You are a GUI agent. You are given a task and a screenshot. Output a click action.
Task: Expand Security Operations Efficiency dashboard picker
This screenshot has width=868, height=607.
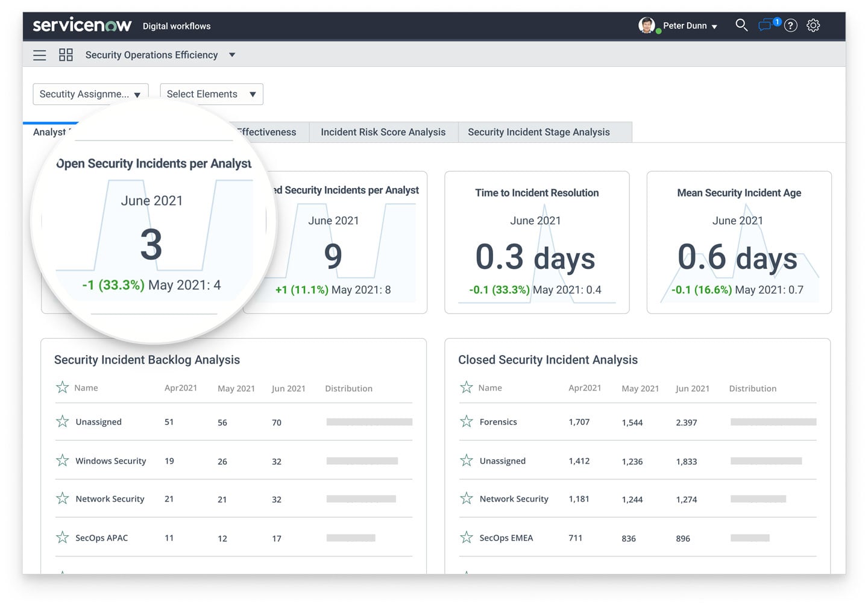coord(232,55)
